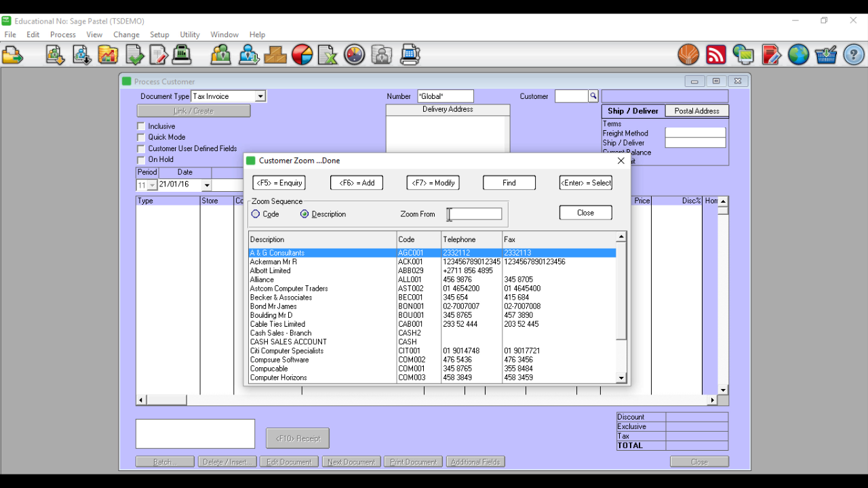Click the blue question mark help icon
The width and height of the screenshot is (868, 488).
coord(854,55)
